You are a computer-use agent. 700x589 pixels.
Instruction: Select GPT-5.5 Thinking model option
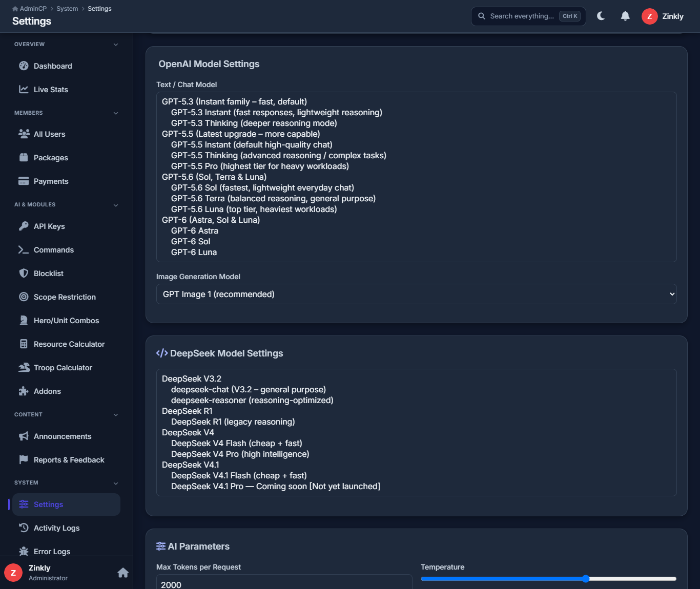tap(279, 155)
